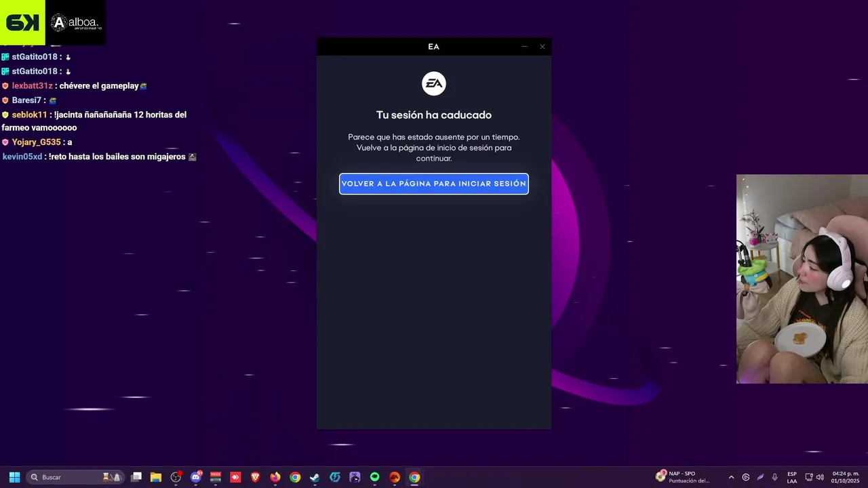The height and width of the screenshot is (488, 868).
Task: Switch to OBS Studio in the taskbar
Action: tap(176, 477)
